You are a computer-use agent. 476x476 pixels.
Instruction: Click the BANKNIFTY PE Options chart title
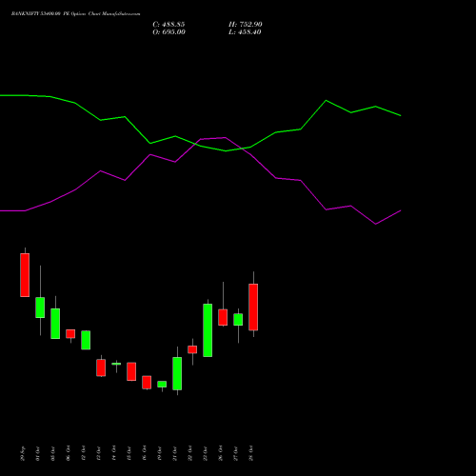[75, 14]
